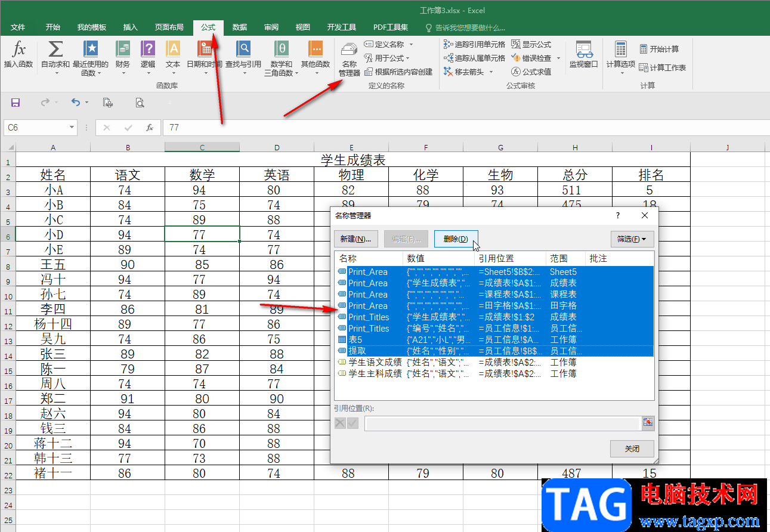
Task: Click Evaluate Formula (公式求值)
Action: point(531,72)
